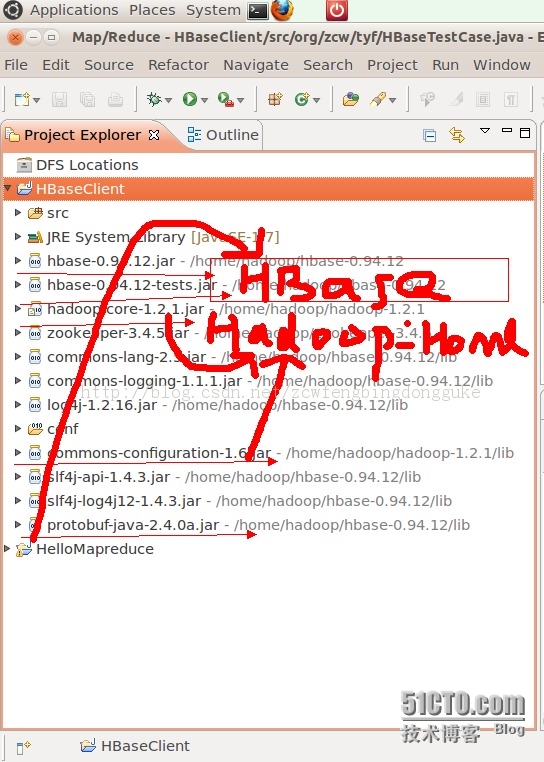544x762 pixels.
Task: Click the Save toolbar icon
Action: [59, 100]
